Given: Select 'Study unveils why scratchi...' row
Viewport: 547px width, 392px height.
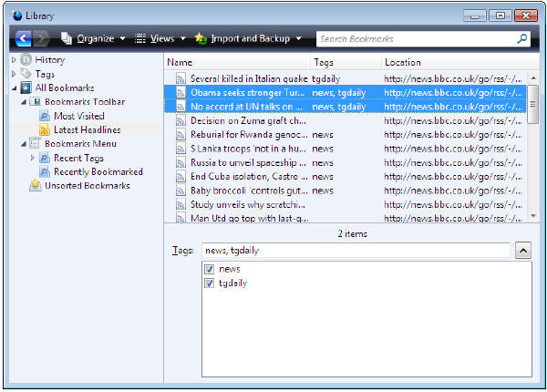Looking at the screenshot, I should pos(346,204).
